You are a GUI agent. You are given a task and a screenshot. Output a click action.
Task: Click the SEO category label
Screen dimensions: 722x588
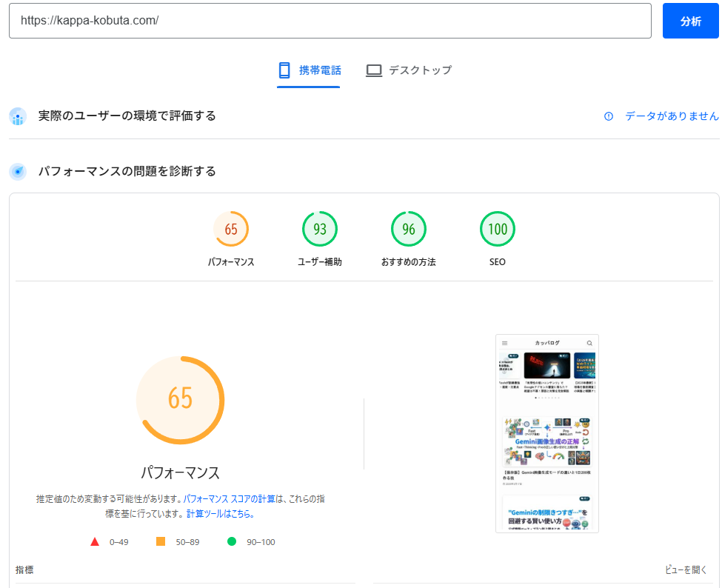498,262
